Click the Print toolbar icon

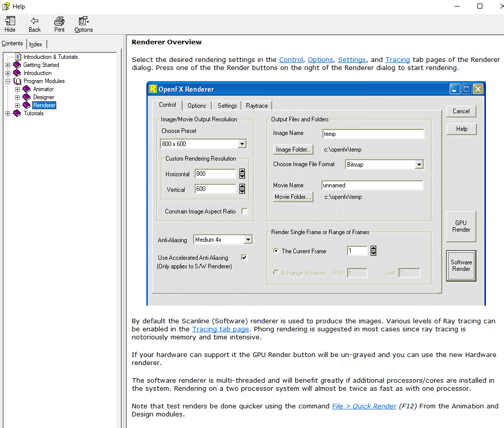(59, 21)
